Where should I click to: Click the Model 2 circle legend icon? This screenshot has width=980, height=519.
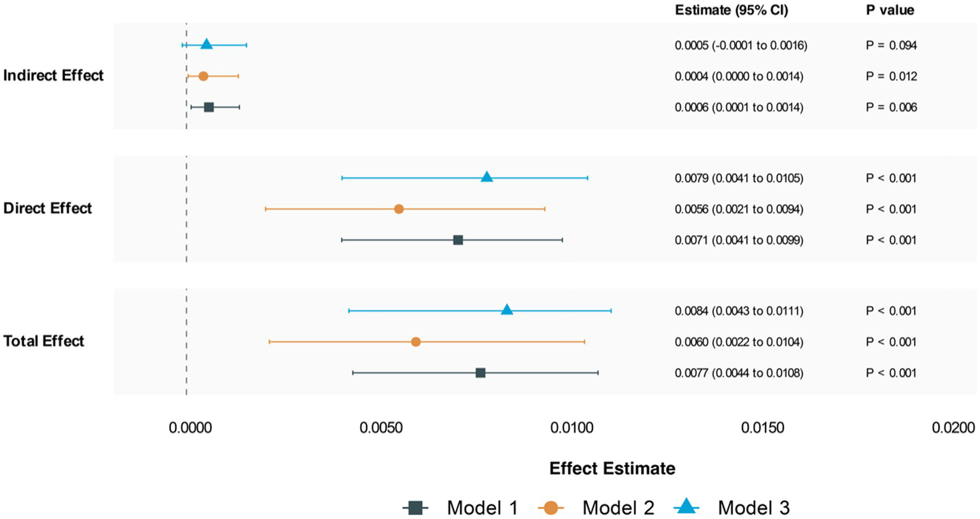click(x=551, y=508)
